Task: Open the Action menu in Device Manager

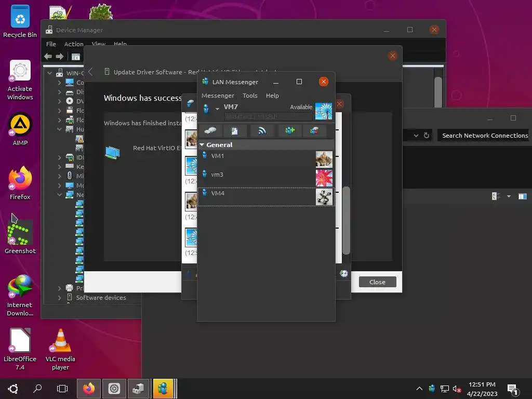Action: tap(74, 44)
